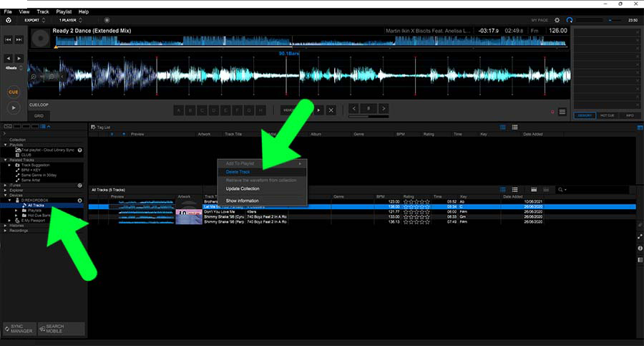Select Collection in the tree
This screenshot has width=644, height=346.
(17, 140)
